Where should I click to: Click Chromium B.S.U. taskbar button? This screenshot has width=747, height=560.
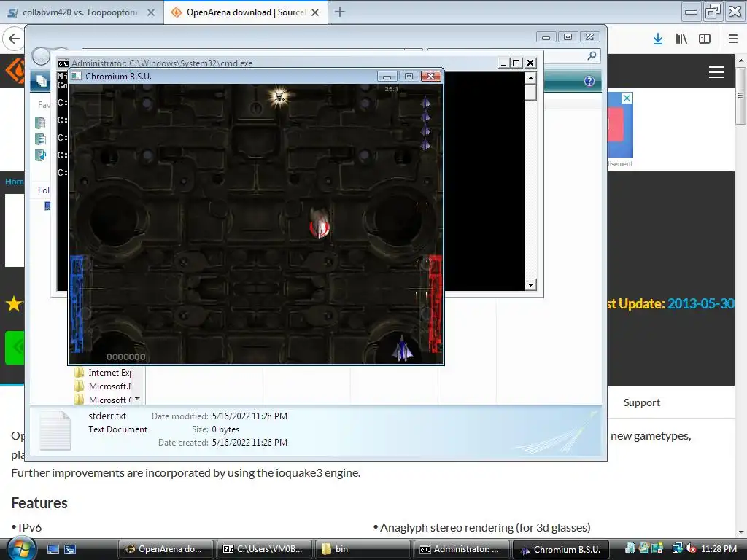pyautogui.click(x=561, y=549)
